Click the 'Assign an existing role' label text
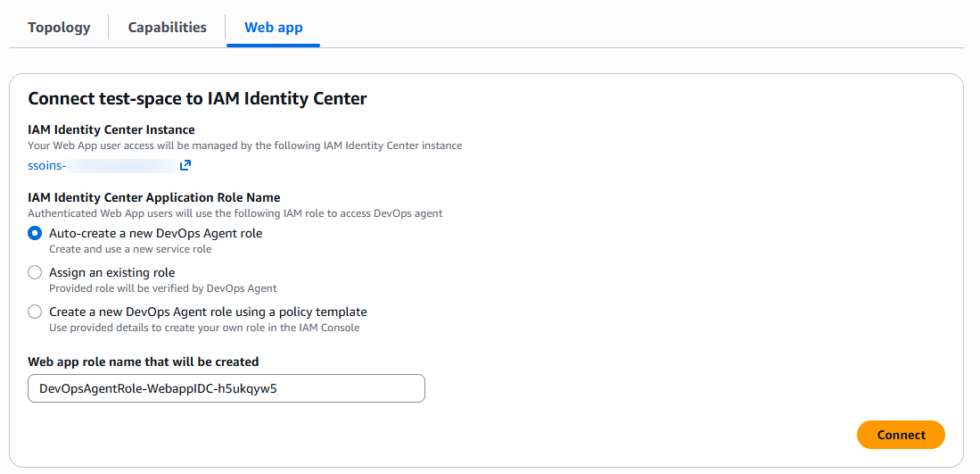This screenshot has height=474, width=980. [x=111, y=272]
